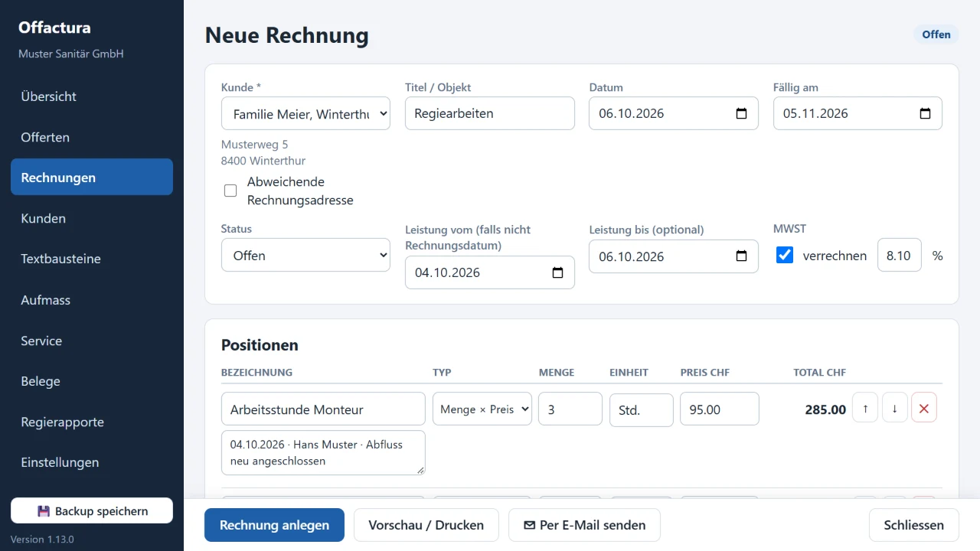The width and height of the screenshot is (980, 551).
Task: Open calendar picker in Datum field
Action: pyautogui.click(x=741, y=113)
